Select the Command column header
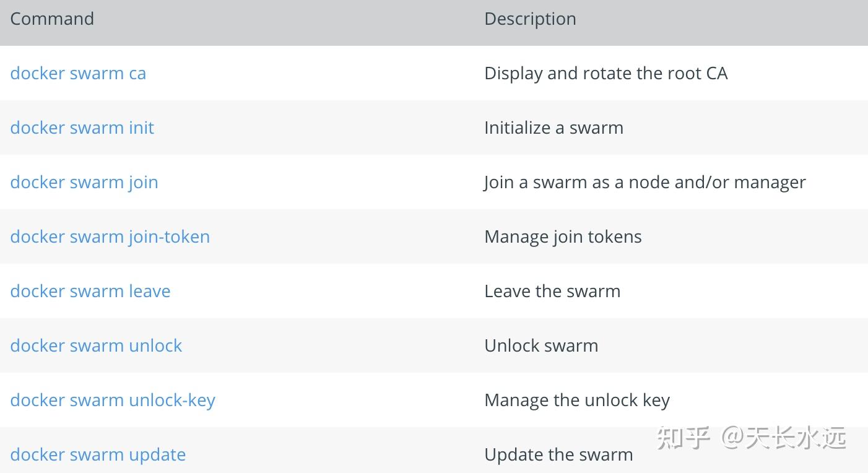Viewport: 868px width, 473px height. 52,19
